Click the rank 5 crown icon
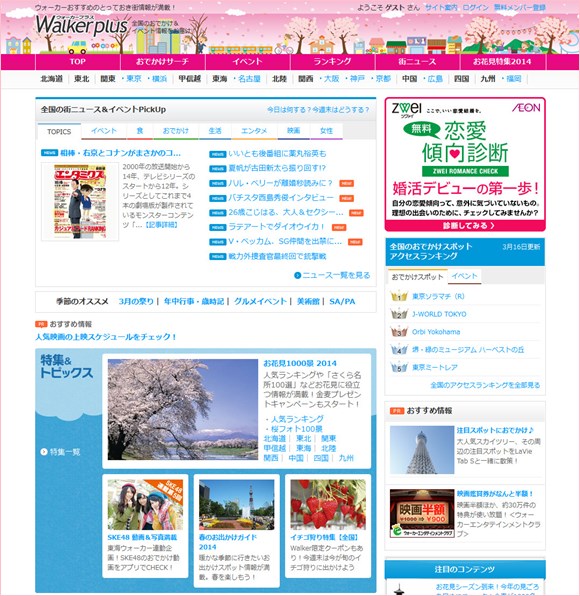The width and height of the screenshot is (580, 596). (x=399, y=367)
